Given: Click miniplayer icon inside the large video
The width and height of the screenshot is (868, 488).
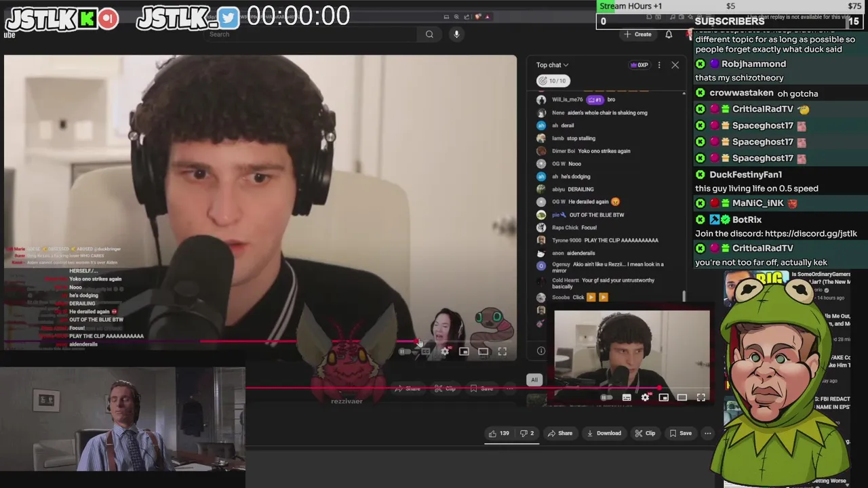Looking at the screenshot, I should coord(464,352).
